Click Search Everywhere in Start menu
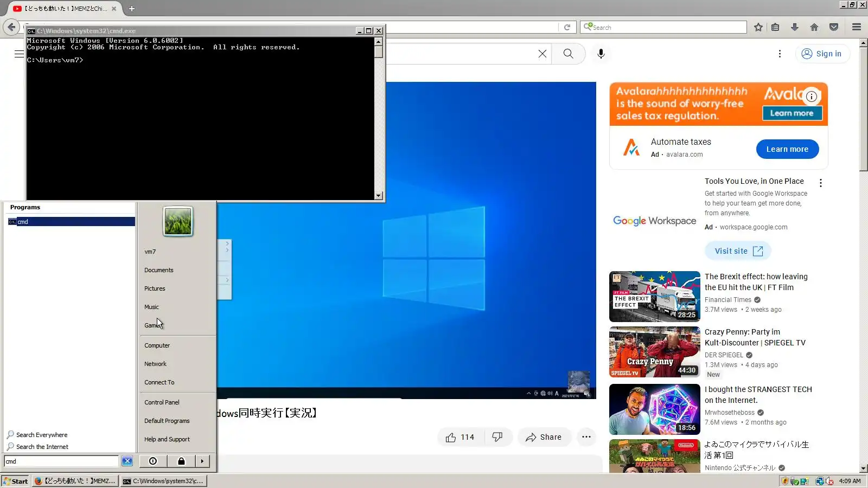 pos(37,435)
